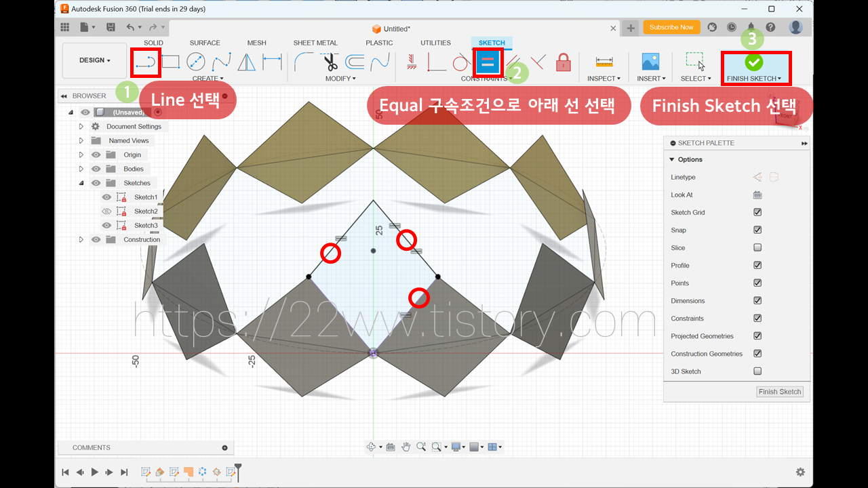Click the Save icon
The image size is (868, 488).
click(x=111, y=27)
